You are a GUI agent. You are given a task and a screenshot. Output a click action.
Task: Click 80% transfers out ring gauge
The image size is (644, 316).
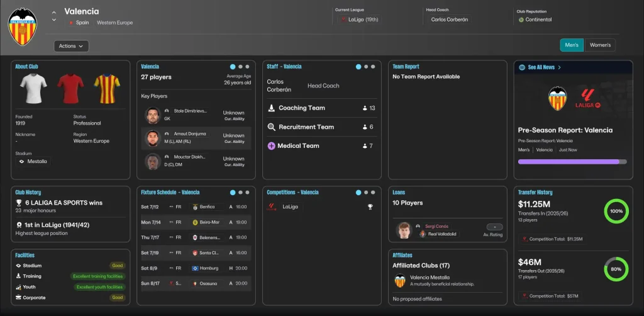616,269
